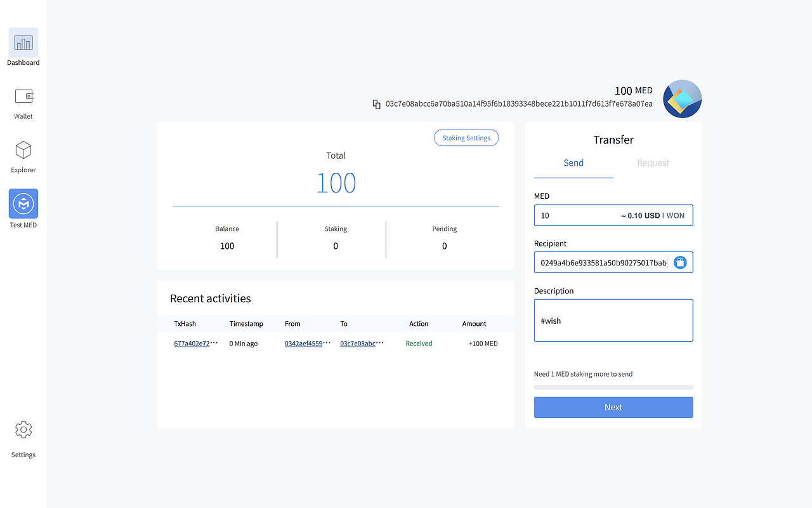Click the Description text area
This screenshot has height=508, width=812.
pos(613,321)
